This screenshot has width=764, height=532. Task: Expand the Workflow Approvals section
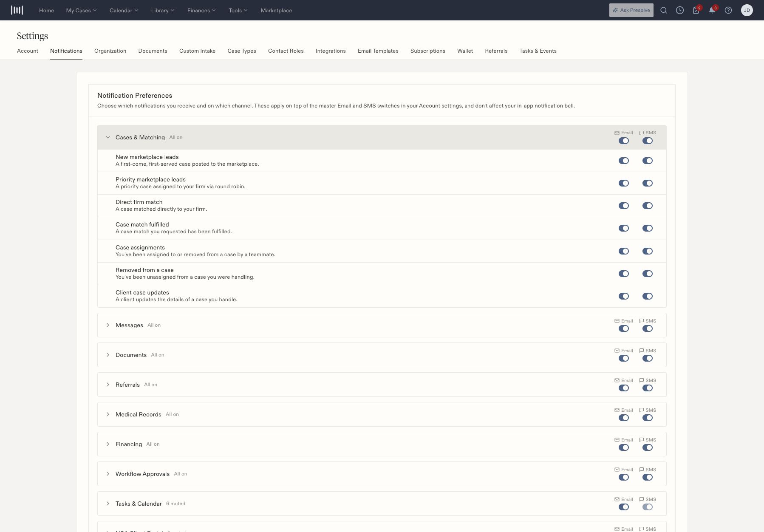coord(108,474)
